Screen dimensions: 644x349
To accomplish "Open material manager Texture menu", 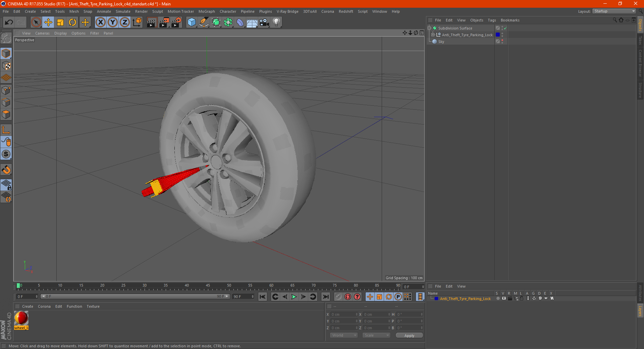I will click(93, 306).
